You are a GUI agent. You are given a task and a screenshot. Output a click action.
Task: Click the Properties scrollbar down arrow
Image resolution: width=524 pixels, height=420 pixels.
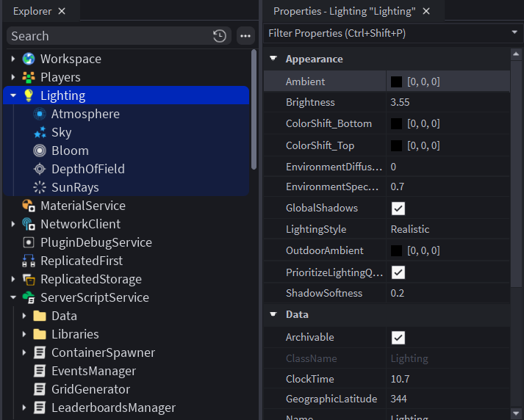click(x=516, y=413)
